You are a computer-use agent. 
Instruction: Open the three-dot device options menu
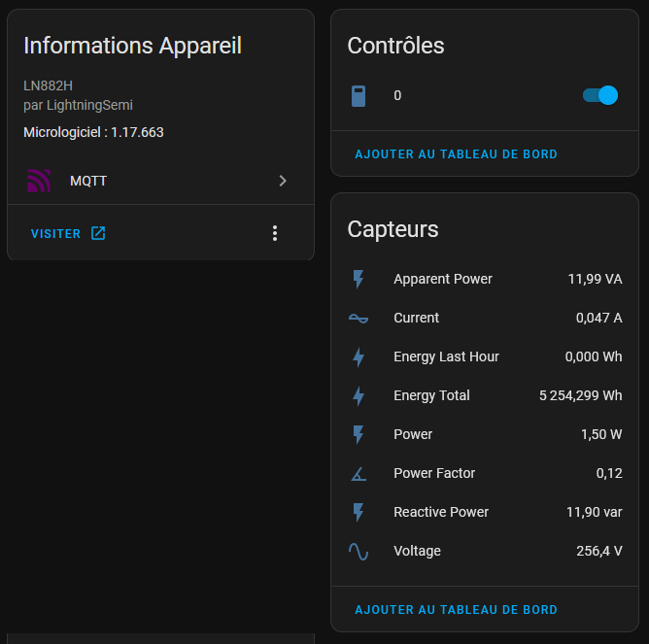coord(275,233)
